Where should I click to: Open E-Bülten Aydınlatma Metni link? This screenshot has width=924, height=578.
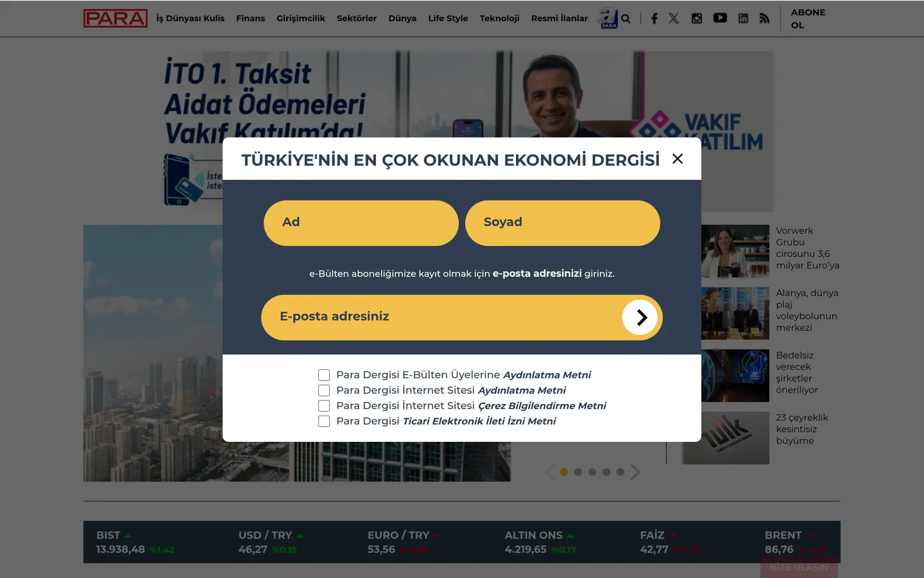tap(547, 375)
